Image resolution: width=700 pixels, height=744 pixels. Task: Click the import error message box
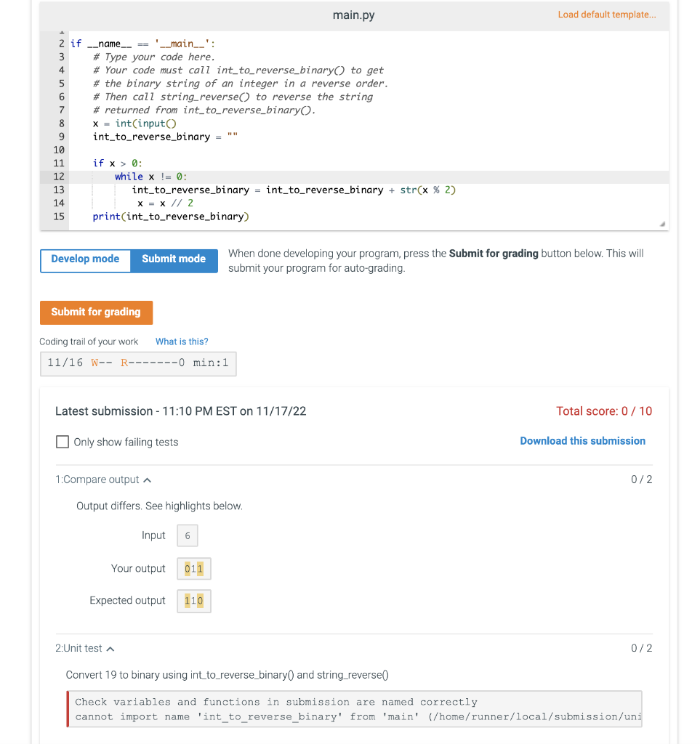[354, 709]
